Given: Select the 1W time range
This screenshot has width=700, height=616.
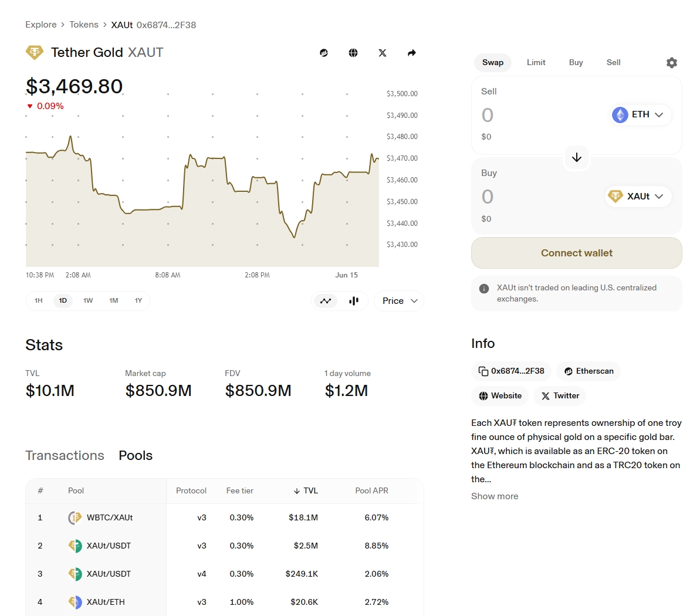Looking at the screenshot, I should pos(88,300).
